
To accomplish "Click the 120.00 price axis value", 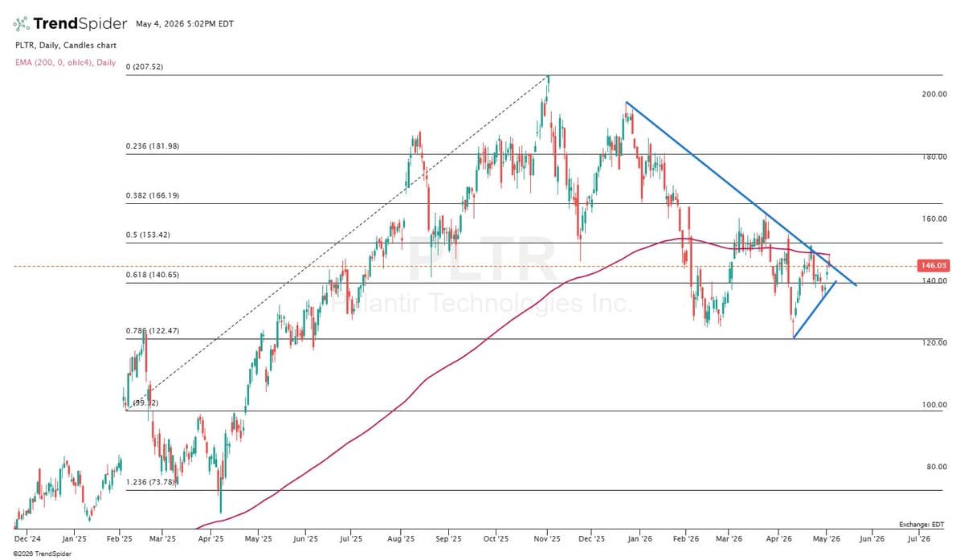I will pyautogui.click(x=935, y=343).
